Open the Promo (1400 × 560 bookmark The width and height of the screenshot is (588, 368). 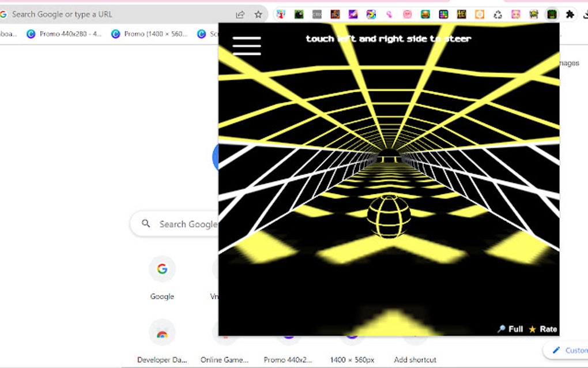coord(149,34)
